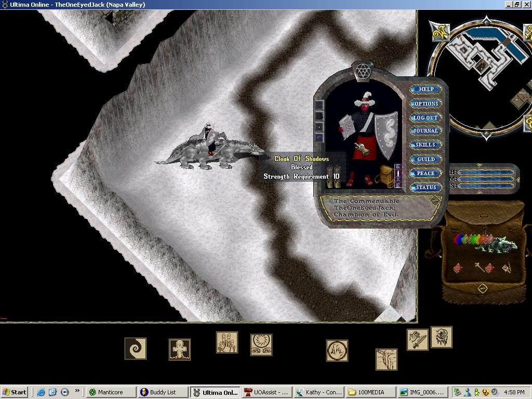This screenshot has width=532, height=399.
Task: Click the backpack icon on the paperdoll
Action: coord(385,176)
